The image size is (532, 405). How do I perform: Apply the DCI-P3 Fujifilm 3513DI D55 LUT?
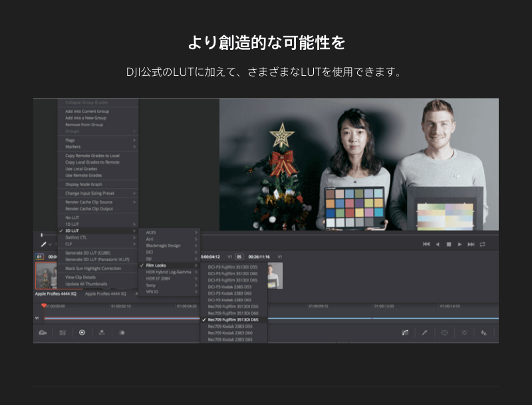pyautogui.click(x=234, y=267)
